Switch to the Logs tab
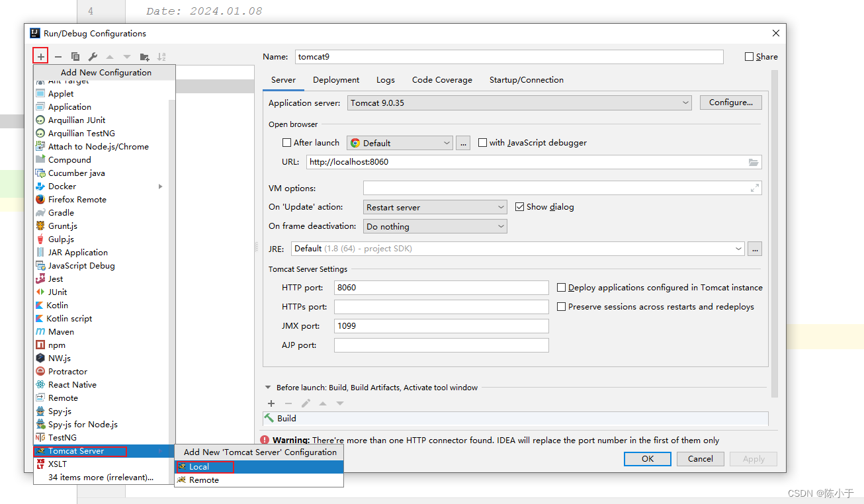Screen dimensions: 864x504 pos(386,80)
